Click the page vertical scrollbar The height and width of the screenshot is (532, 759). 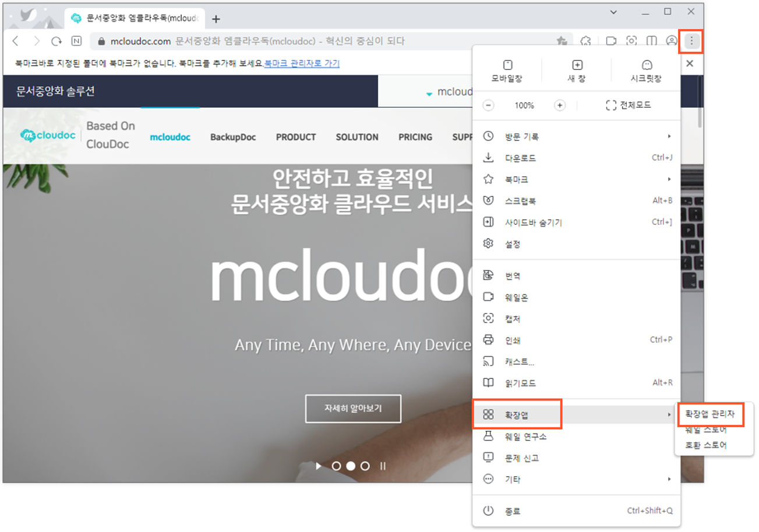click(x=700, y=102)
